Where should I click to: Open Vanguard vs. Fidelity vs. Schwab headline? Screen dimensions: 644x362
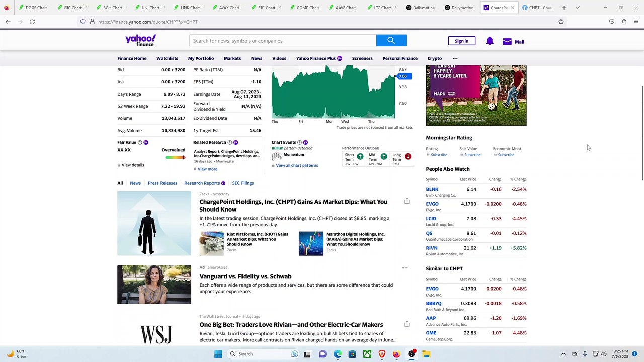tap(246, 276)
